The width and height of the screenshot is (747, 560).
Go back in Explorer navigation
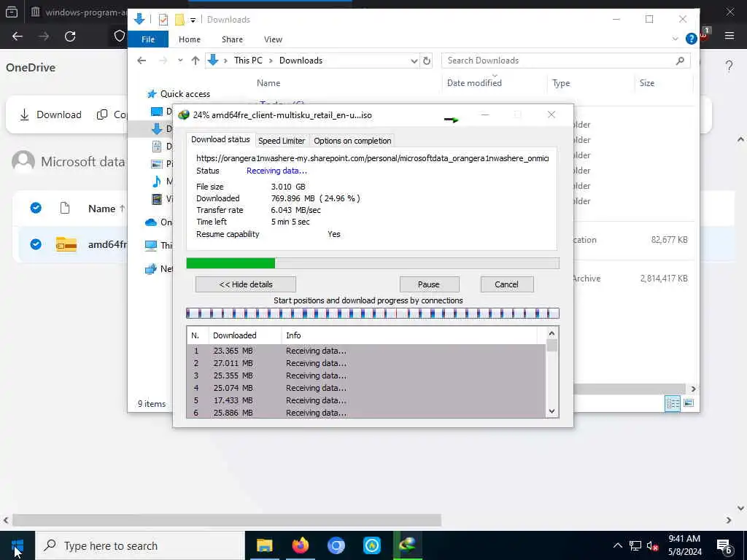142,61
